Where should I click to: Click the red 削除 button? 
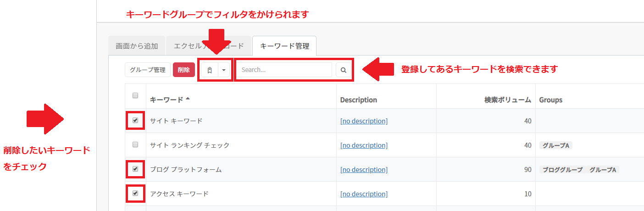[x=184, y=70]
